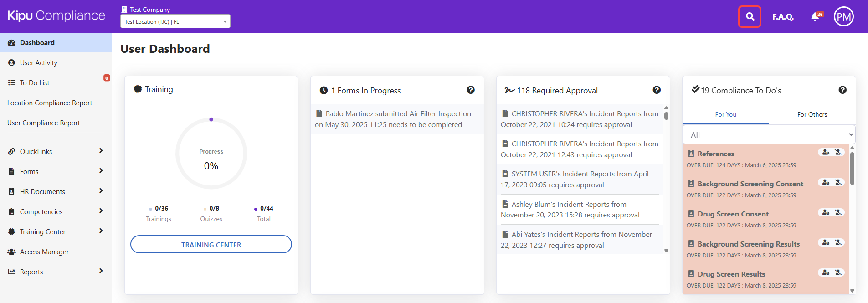Click user-clock icon on Drug Screen Results row
Viewport: 868px width, 303px height.
point(826,272)
